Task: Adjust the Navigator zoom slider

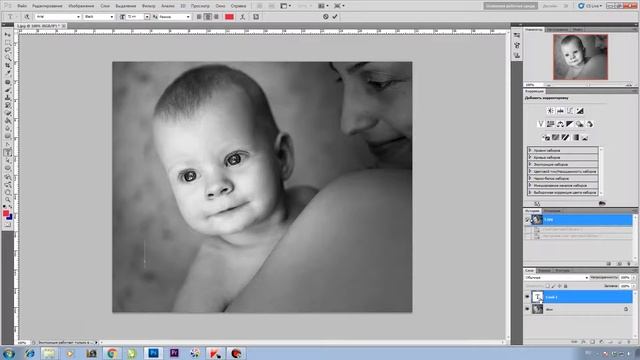Action: pyautogui.click(x=588, y=85)
